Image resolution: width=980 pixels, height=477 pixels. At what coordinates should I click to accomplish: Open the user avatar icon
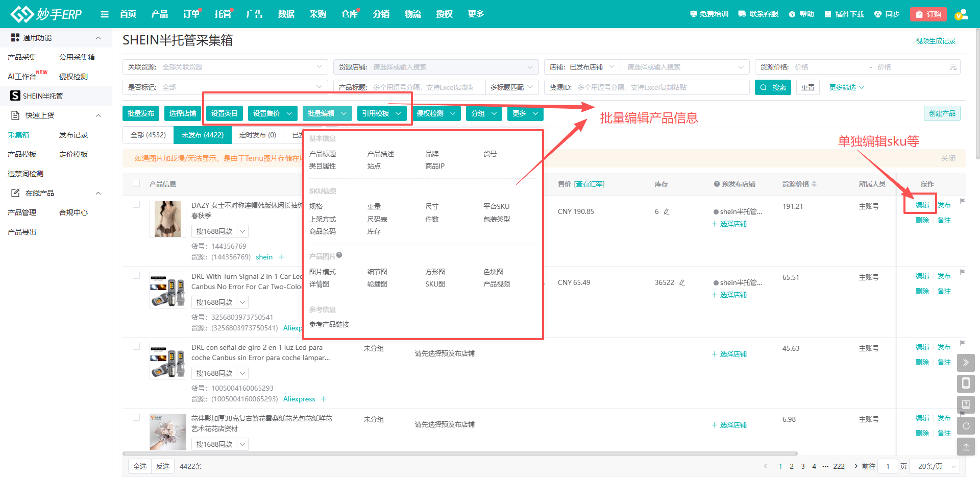[x=962, y=14]
